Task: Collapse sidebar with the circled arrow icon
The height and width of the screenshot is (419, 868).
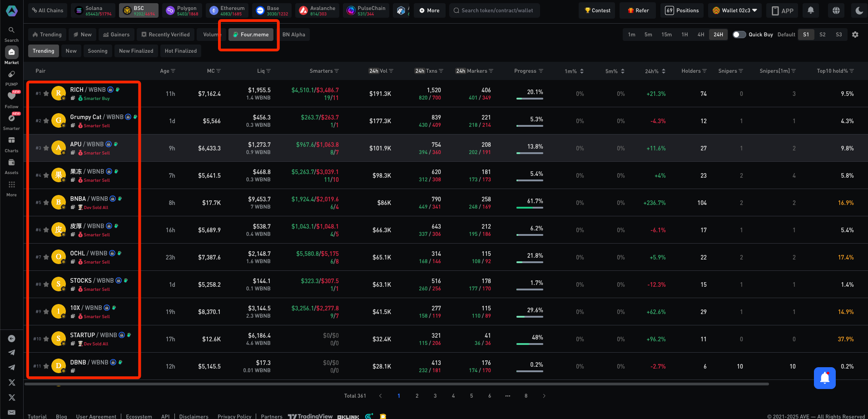Action: (x=12, y=339)
